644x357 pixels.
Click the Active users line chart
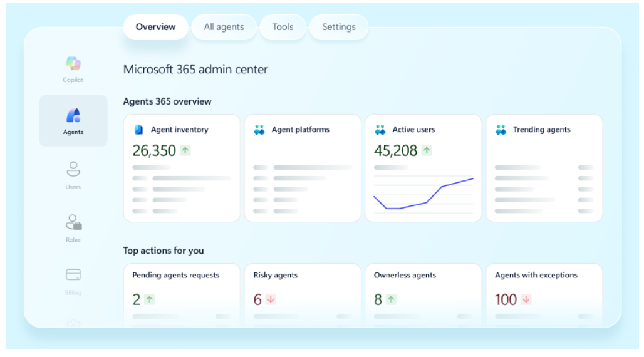423,194
